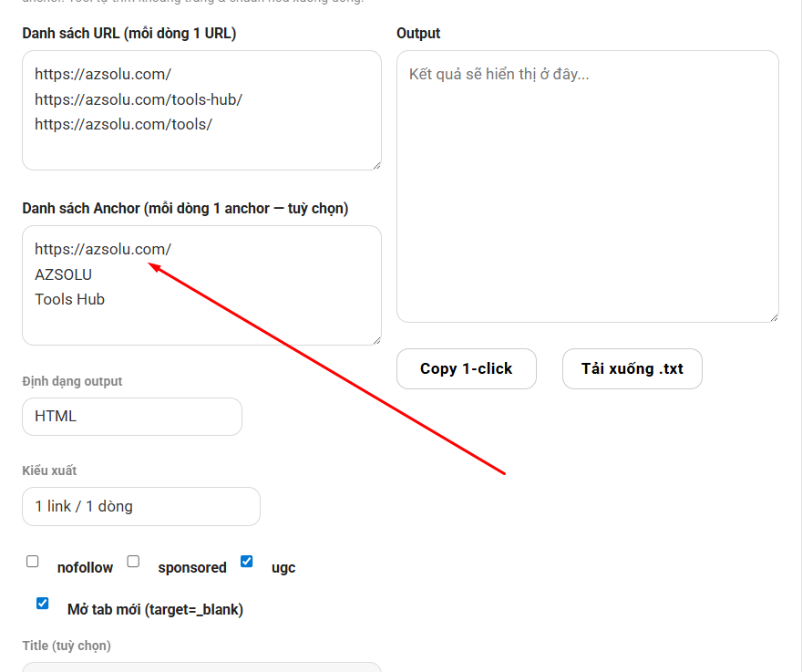This screenshot has width=802, height=672.
Task: Focus the Output results textarea
Action: (588, 186)
